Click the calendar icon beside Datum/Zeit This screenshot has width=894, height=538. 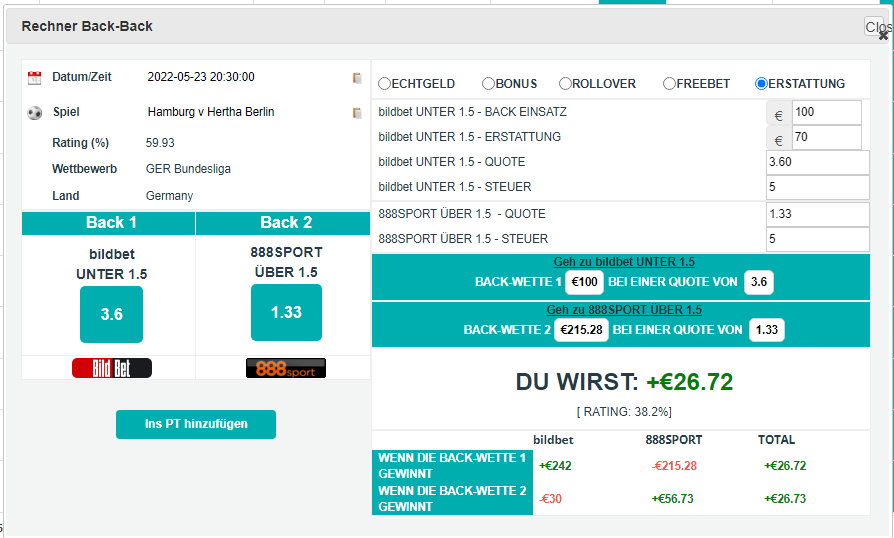[x=35, y=78]
